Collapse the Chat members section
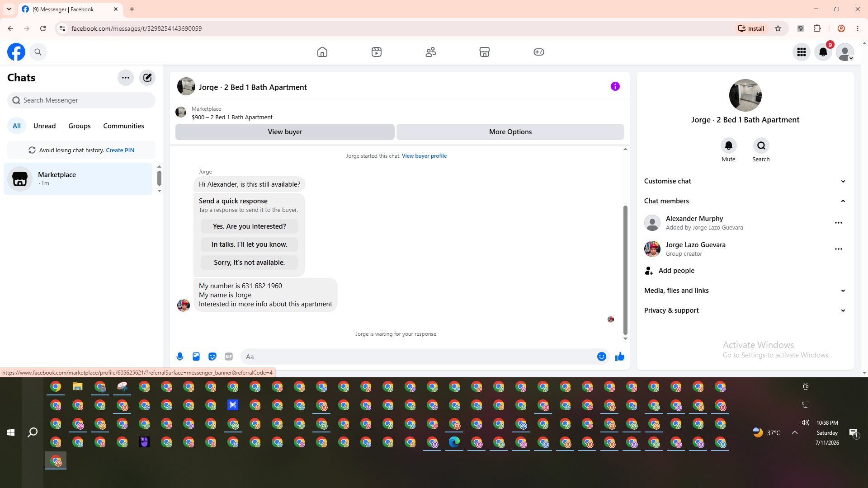868x488 pixels. point(745,201)
